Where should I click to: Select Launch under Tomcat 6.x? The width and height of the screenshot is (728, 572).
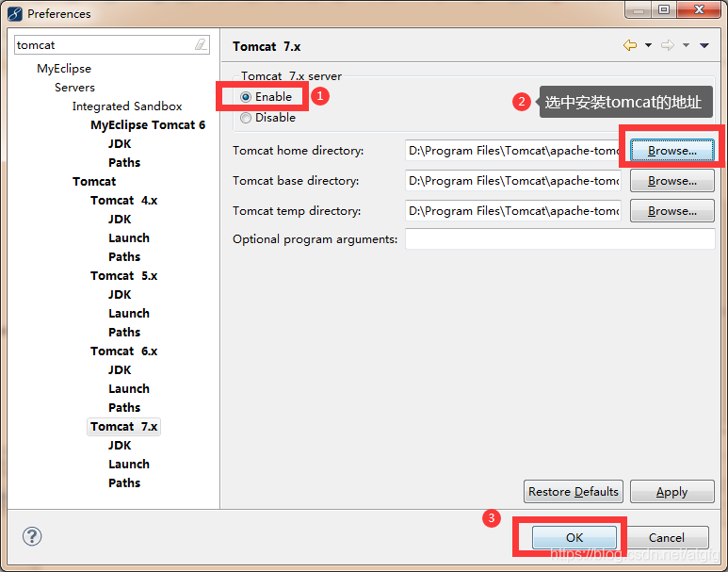129,389
